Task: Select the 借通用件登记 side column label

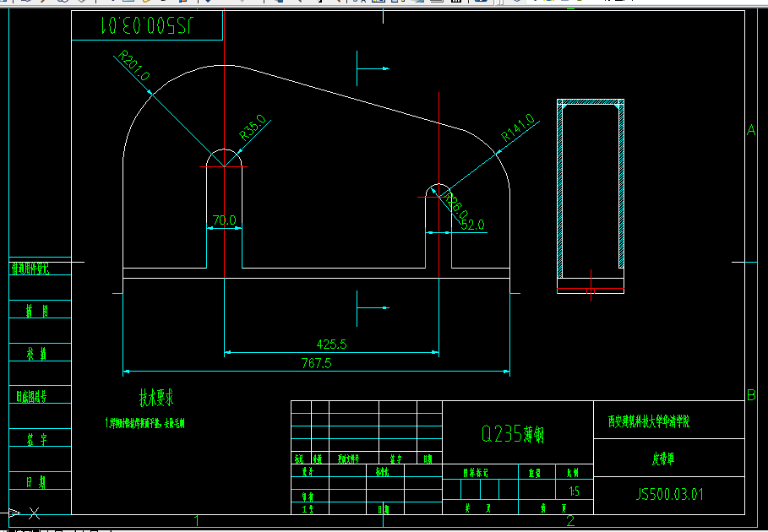Action: (30, 269)
